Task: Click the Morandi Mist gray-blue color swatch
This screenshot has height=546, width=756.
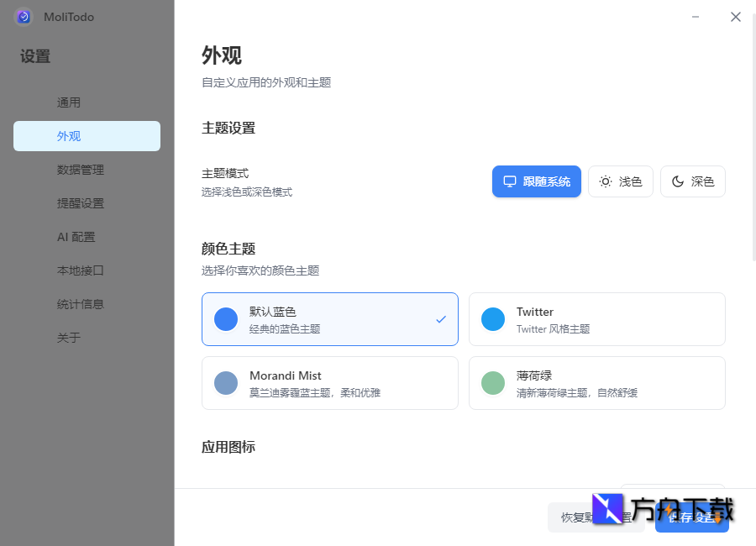Action: 225,383
